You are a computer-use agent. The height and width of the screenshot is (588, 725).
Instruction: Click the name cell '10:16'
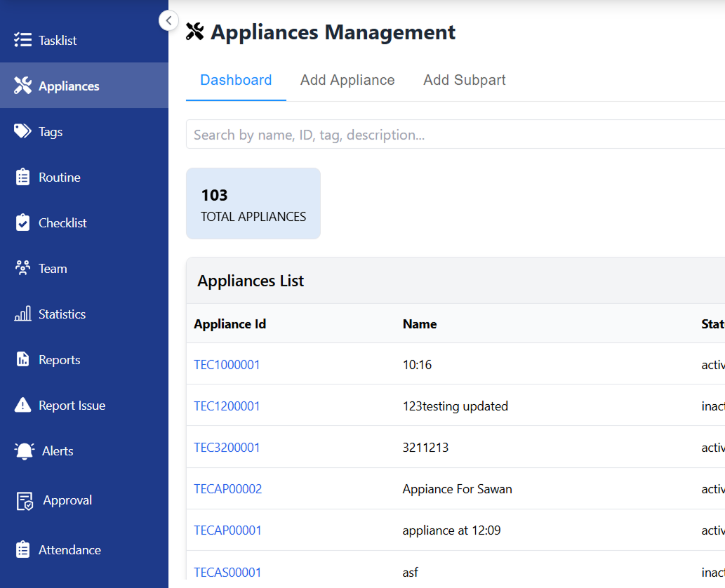(417, 365)
